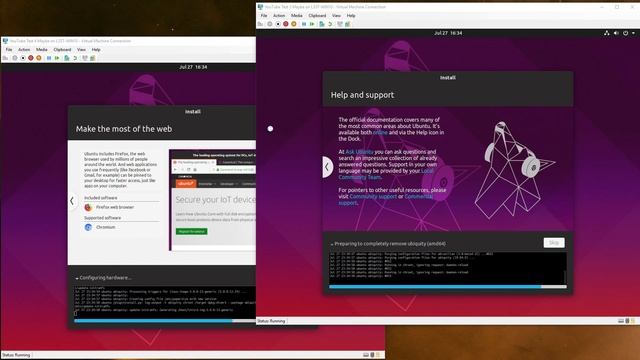
Task: Click orange Save icon in background VM toolbar
Action: pos(39,58)
